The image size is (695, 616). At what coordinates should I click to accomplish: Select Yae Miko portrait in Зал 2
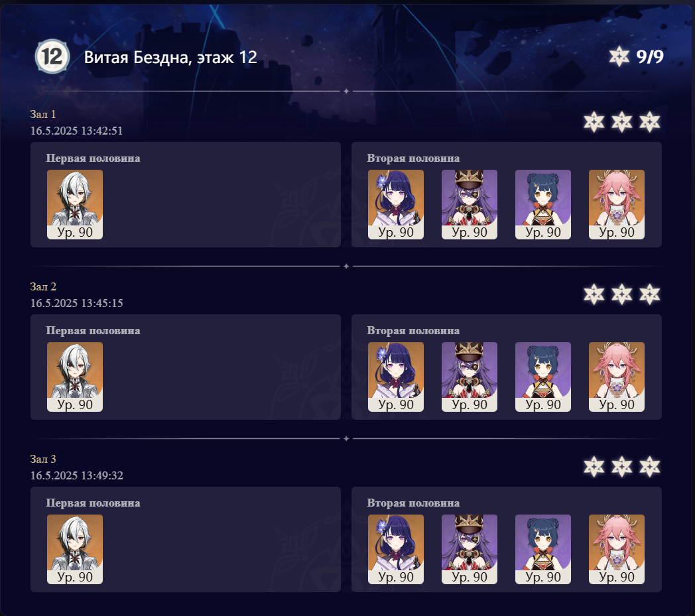pyautogui.click(x=617, y=377)
